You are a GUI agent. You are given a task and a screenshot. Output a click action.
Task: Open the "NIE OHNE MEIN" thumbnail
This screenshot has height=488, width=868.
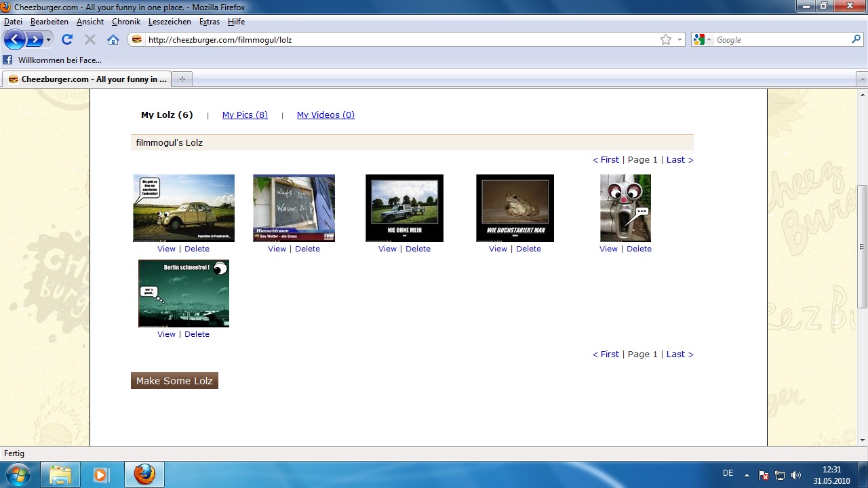pyautogui.click(x=404, y=208)
